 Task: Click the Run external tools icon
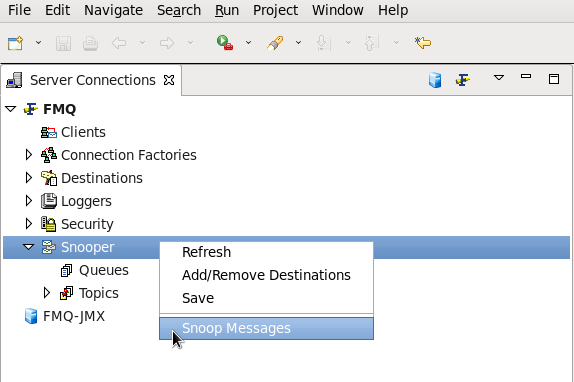click(x=225, y=43)
